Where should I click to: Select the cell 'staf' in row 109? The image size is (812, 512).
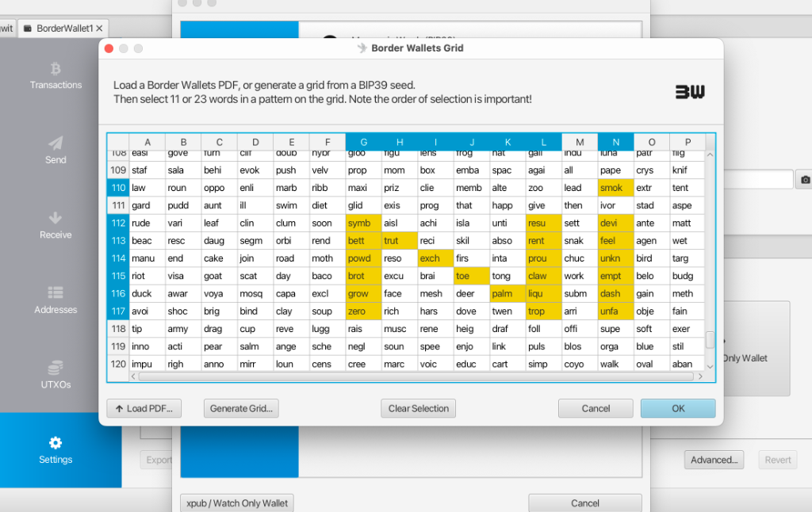[x=147, y=170]
